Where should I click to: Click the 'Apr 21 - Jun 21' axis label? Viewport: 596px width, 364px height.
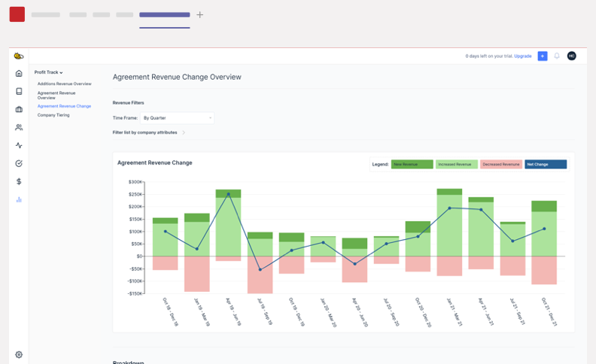486,312
